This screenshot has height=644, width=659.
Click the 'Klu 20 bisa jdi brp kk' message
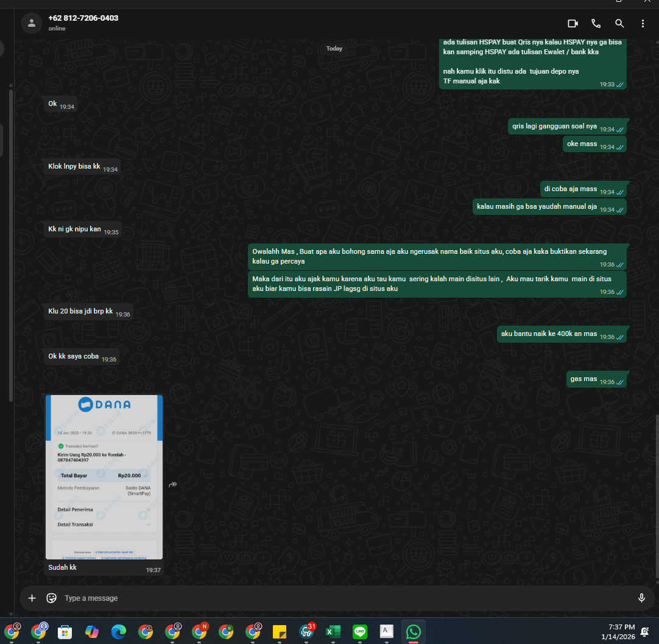coord(88,311)
